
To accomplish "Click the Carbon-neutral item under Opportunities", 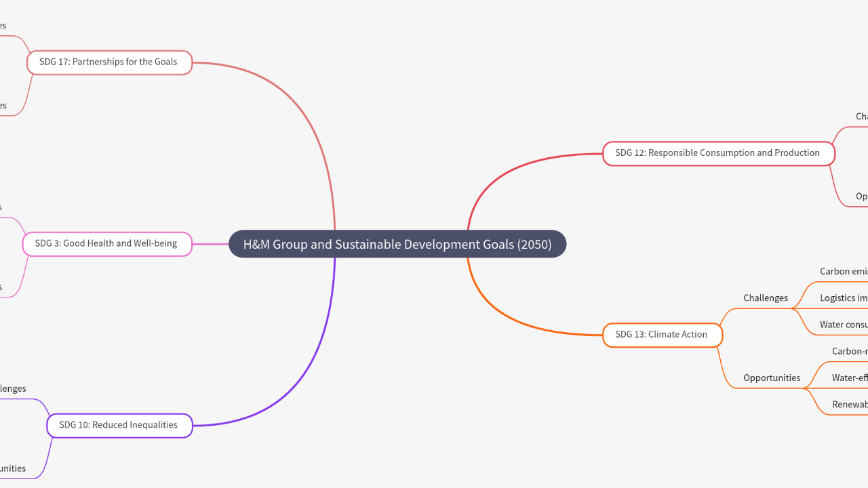I will coord(850,351).
